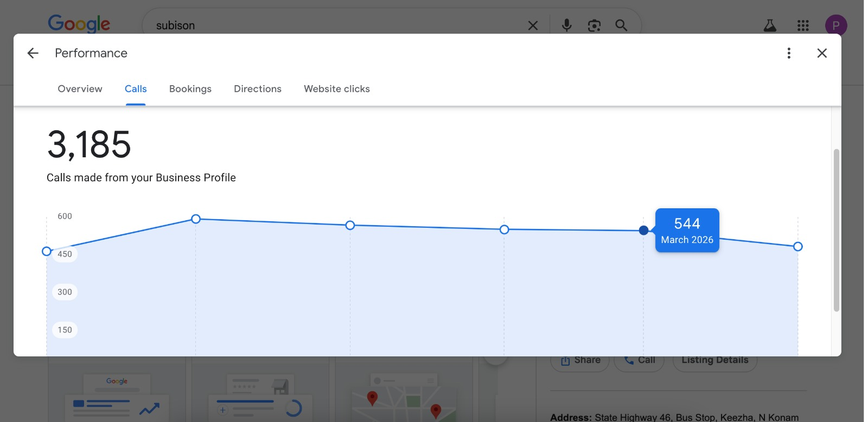Go to Google home via the logo

click(x=79, y=24)
